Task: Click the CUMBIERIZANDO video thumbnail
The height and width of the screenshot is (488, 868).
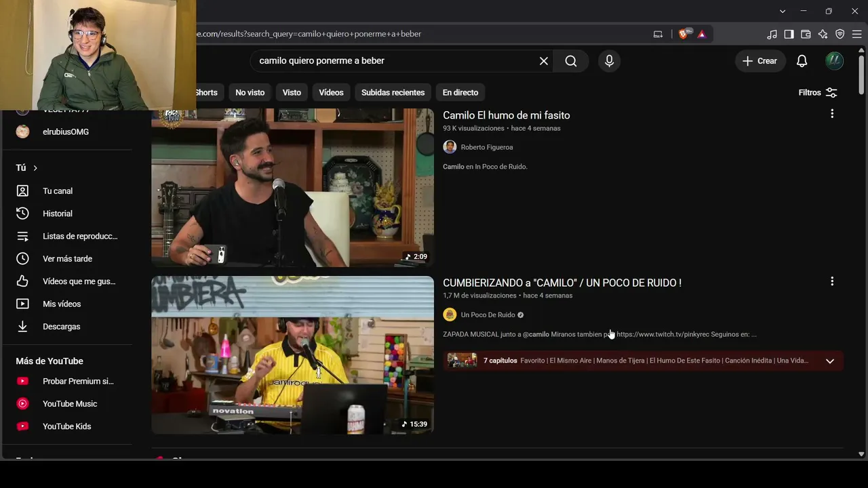Action: (x=292, y=355)
